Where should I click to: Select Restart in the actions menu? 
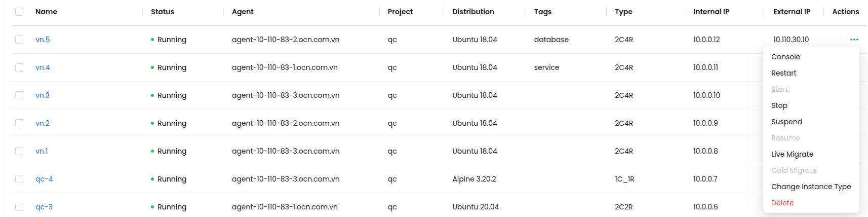click(x=783, y=73)
